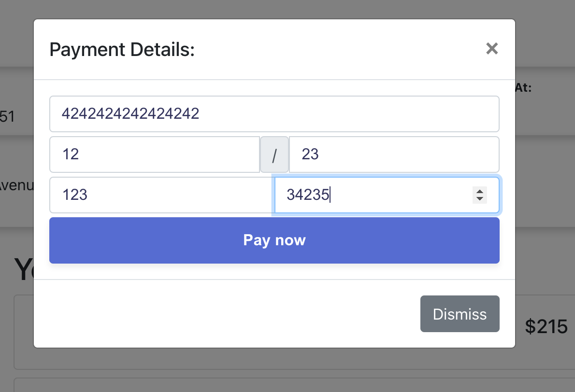Image resolution: width=575 pixels, height=392 pixels.
Task: Select the card number field showing 4242424242424242
Action: click(274, 114)
